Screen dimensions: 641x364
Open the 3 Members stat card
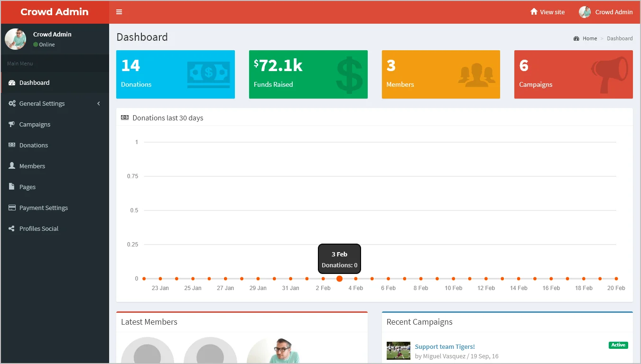[x=441, y=74]
